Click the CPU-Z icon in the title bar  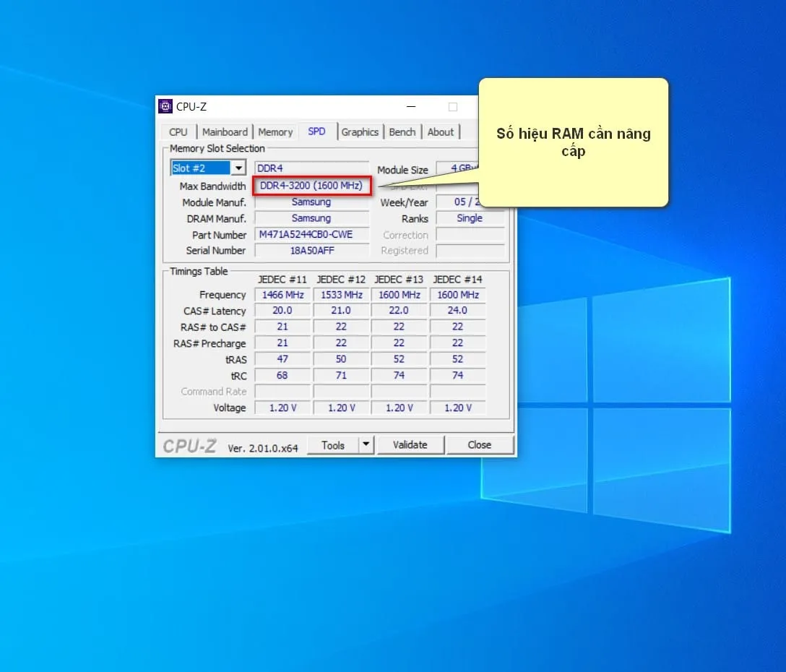pyautogui.click(x=165, y=107)
